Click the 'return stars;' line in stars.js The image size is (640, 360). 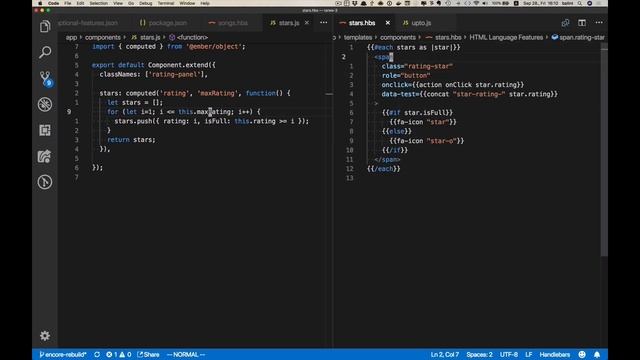coord(131,140)
